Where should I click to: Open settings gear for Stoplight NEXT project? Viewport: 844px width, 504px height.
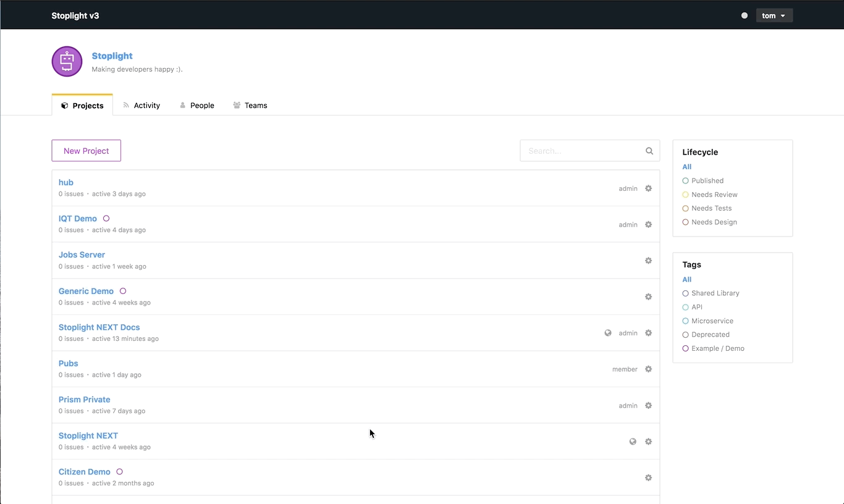click(648, 442)
